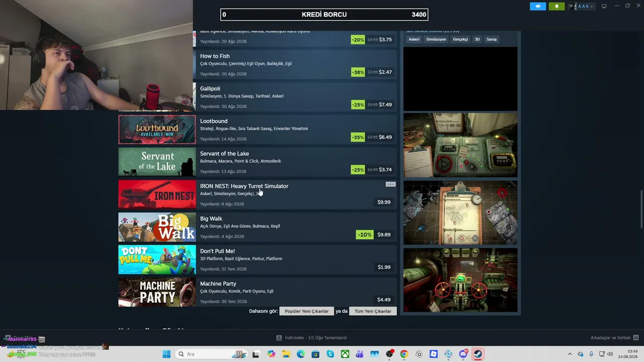The image size is (644, 362).
Task: Open Steam announcements megaphone button
Action: coord(538,7)
